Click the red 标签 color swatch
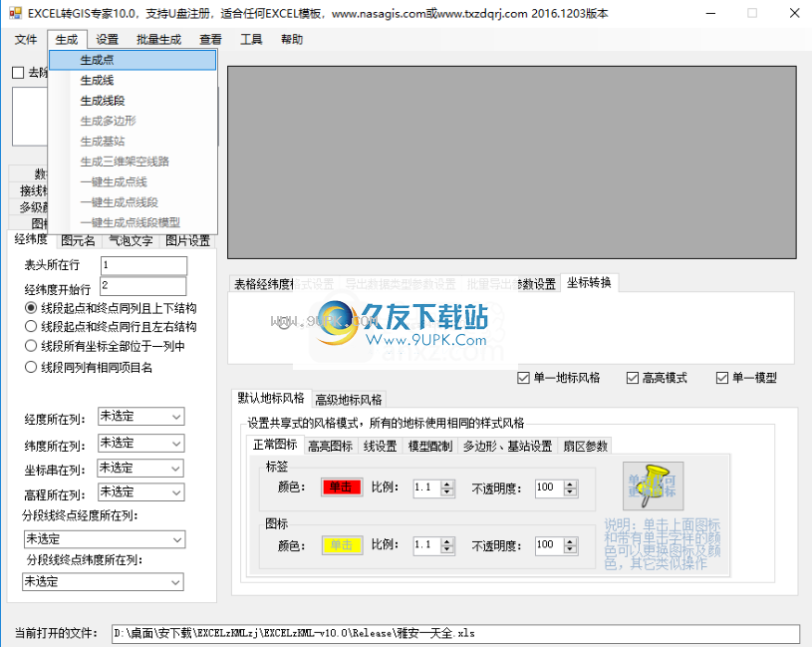The image size is (812, 647). tap(342, 486)
